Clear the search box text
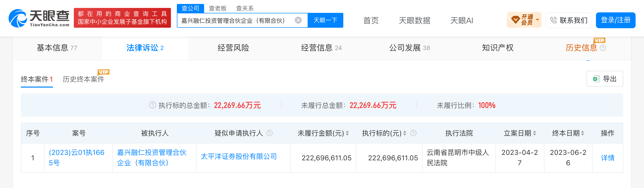Viewport: 644px width, 188px height. (x=298, y=20)
